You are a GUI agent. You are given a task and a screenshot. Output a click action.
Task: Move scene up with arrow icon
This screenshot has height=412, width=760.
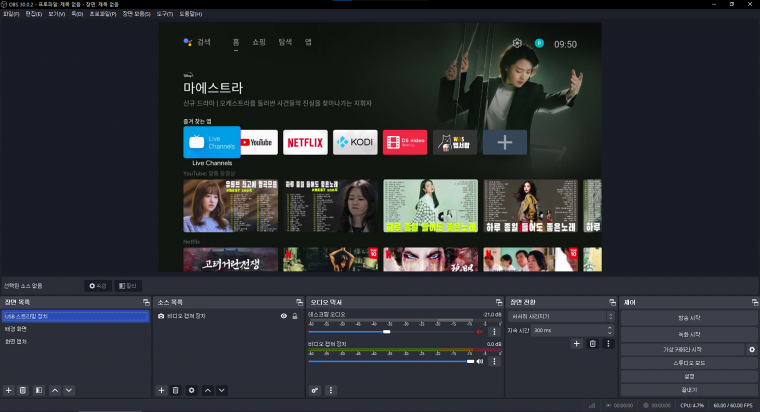pyautogui.click(x=55, y=390)
